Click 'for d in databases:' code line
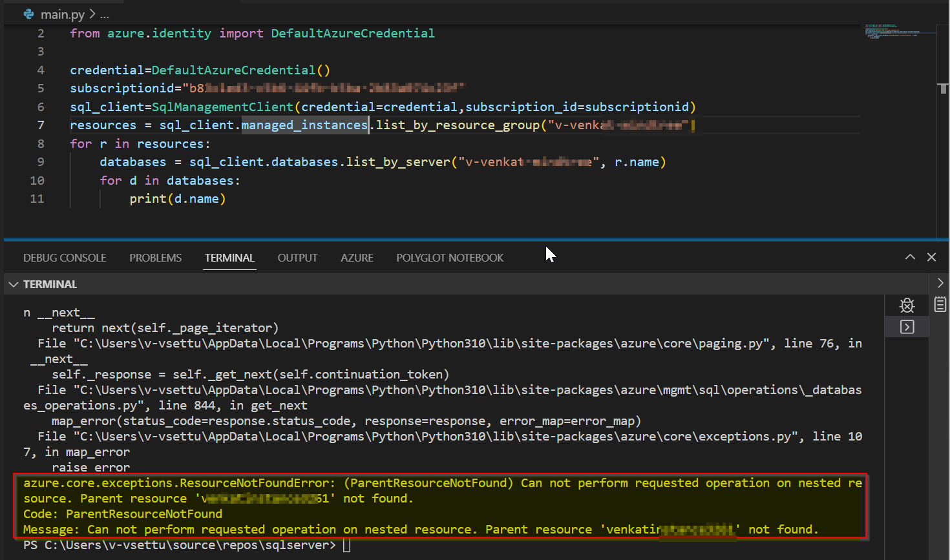Image resolution: width=950 pixels, height=560 pixels. (x=170, y=181)
